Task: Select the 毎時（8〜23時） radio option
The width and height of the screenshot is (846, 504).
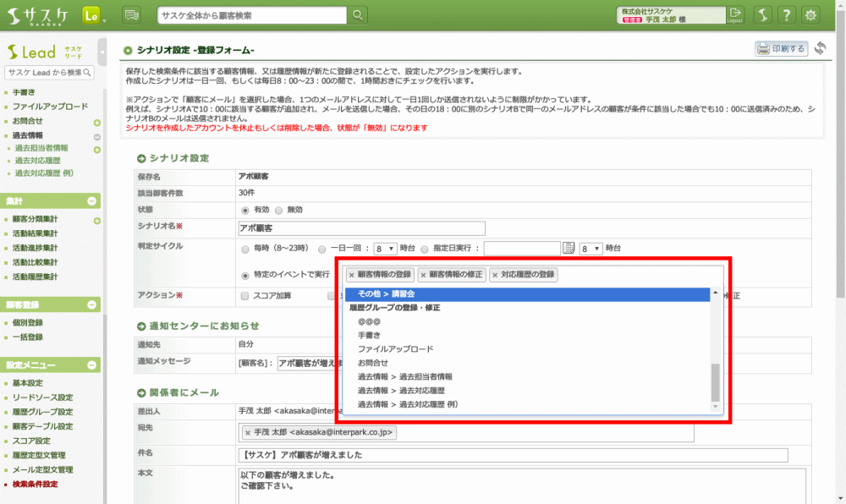Action: (x=245, y=249)
